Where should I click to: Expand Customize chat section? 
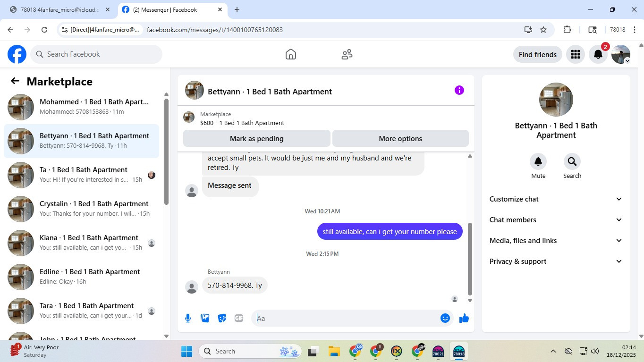click(556, 199)
